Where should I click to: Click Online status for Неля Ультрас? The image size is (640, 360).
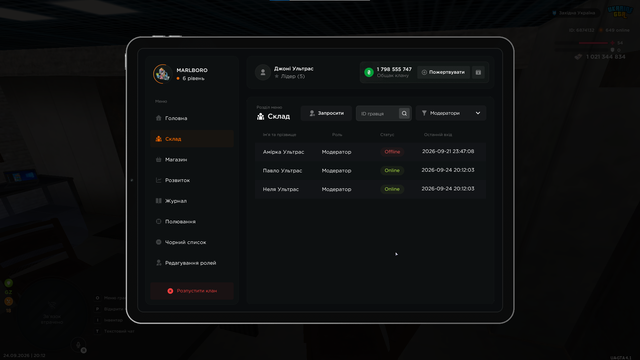tap(392, 189)
